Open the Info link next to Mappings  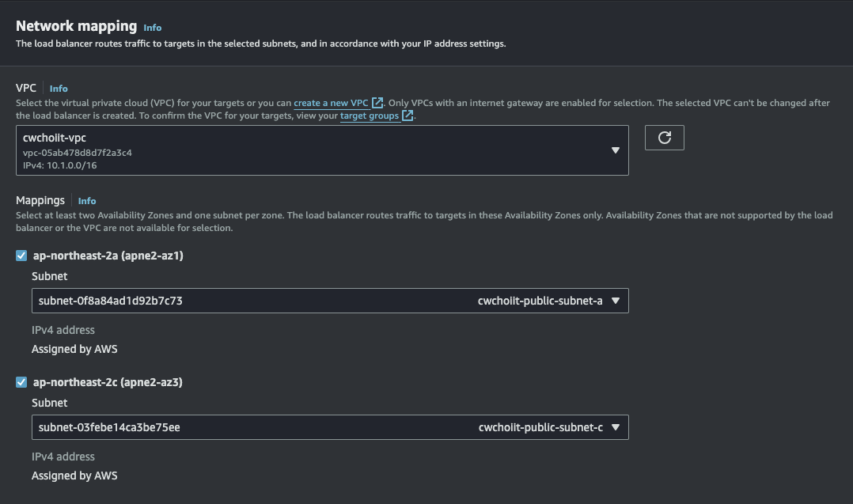pos(87,201)
